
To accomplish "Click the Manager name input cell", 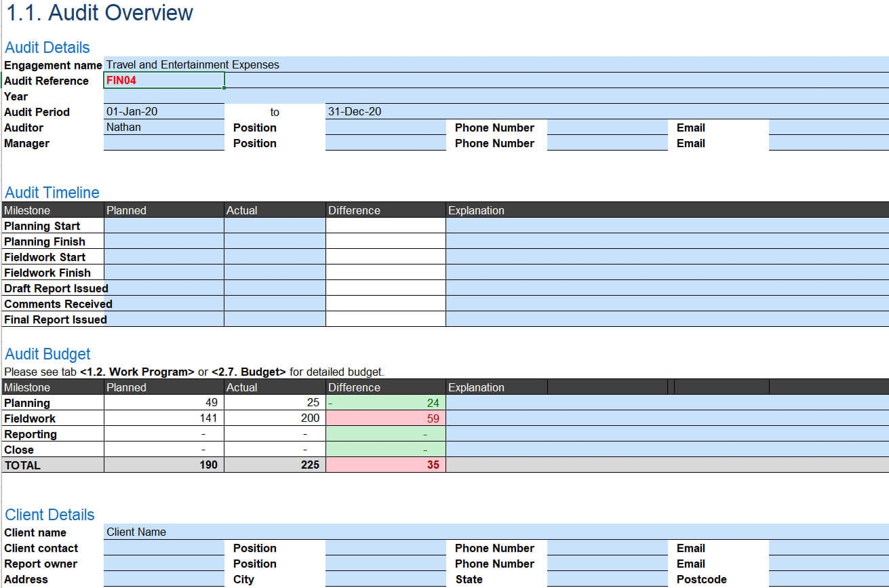I will click(164, 143).
